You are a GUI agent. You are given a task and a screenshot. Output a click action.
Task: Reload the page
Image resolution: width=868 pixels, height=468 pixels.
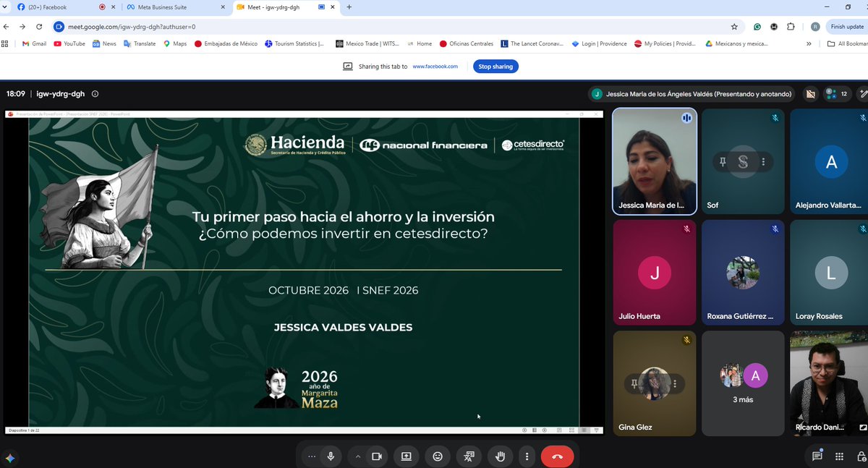38,26
